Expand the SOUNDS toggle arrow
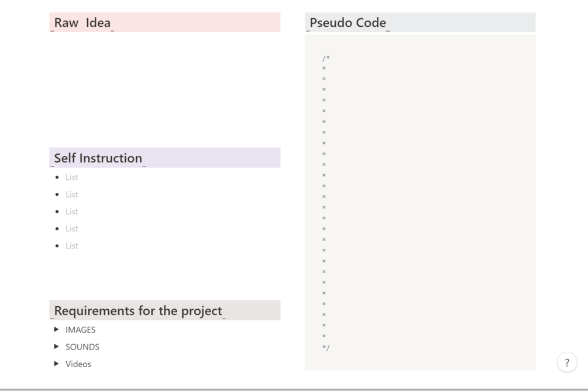The image size is (588, 391). click(x=56, y=347)
